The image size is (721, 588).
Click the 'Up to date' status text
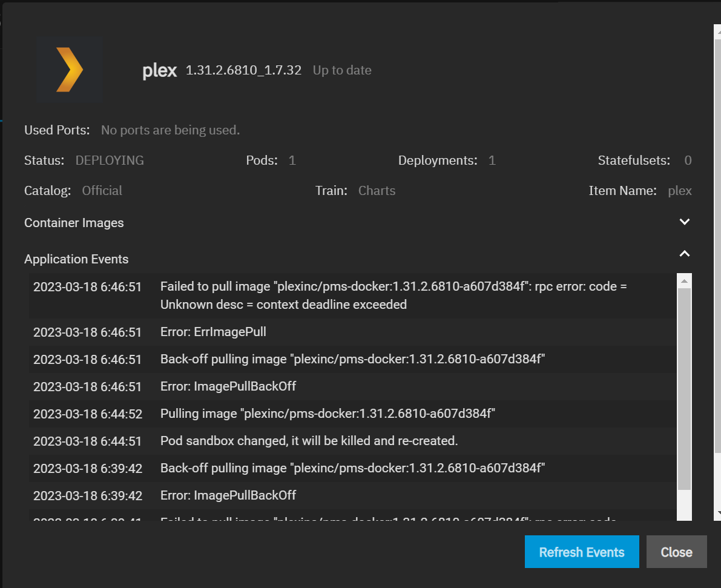[x=342, y=70]
